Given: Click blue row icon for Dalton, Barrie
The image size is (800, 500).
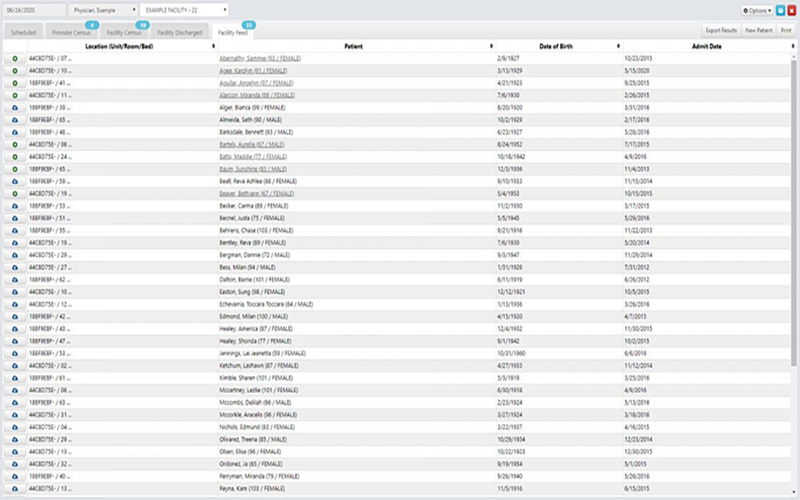Looking at the screenshot, I should tap(15, 280).
